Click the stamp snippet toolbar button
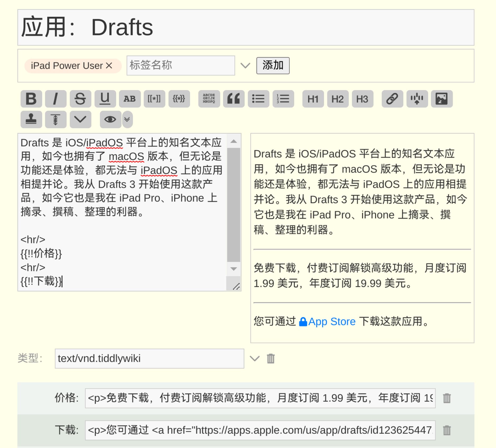 [31, 120]
